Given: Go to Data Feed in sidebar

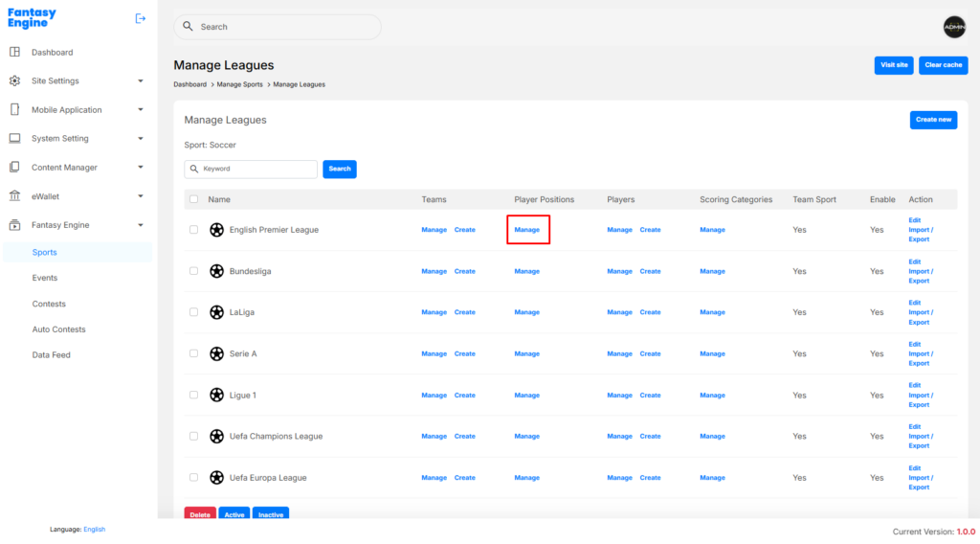Looking at the screenshot, I should 51,355.
